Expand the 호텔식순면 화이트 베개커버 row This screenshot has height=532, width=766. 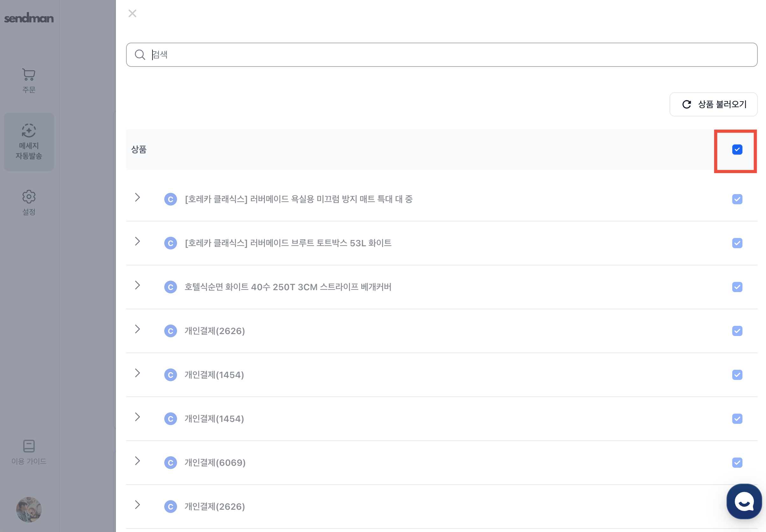point(138,285)
